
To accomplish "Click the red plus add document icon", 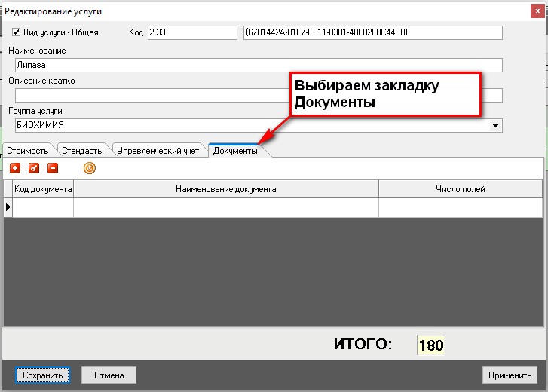I will pos(15,168).
